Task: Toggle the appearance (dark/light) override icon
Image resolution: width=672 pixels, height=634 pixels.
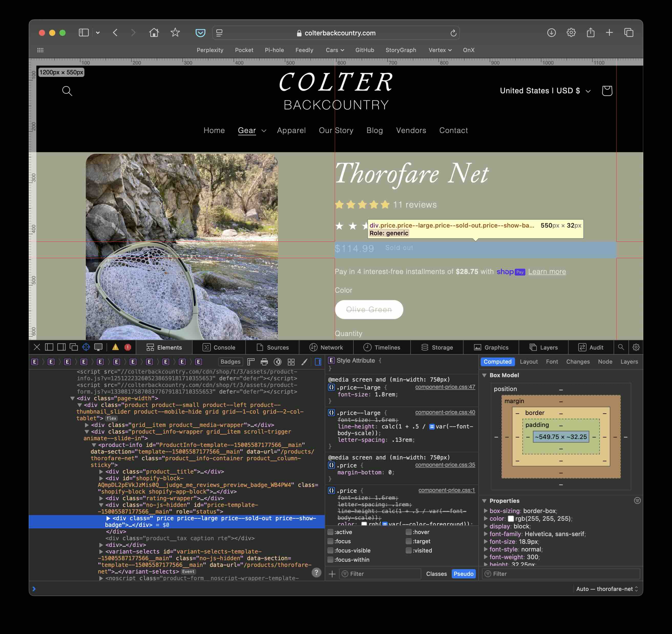Action: click(x=278, y=362)
